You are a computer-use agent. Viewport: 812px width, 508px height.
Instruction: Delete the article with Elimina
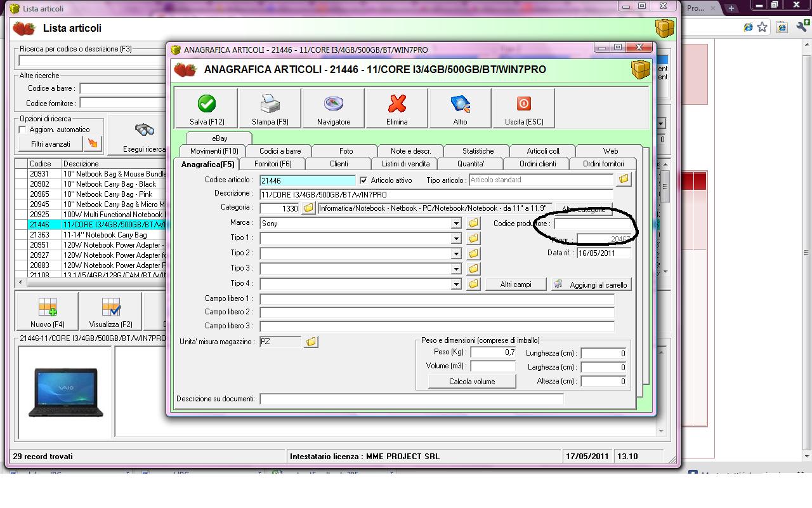coord(397,108)
